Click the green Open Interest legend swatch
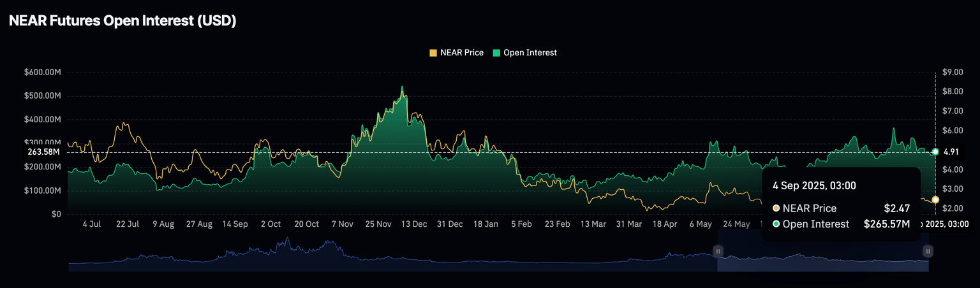This screenshot has width=980, height=288. tap(496, 53)
